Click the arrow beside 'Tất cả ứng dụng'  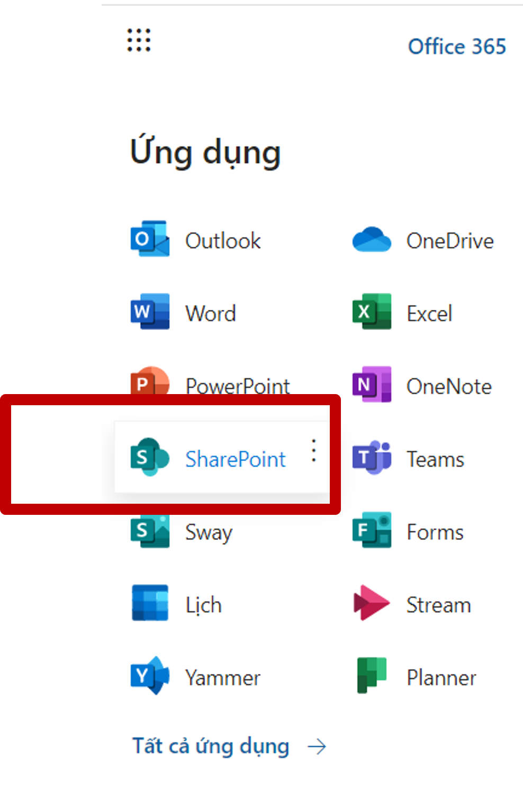point(317,747)
